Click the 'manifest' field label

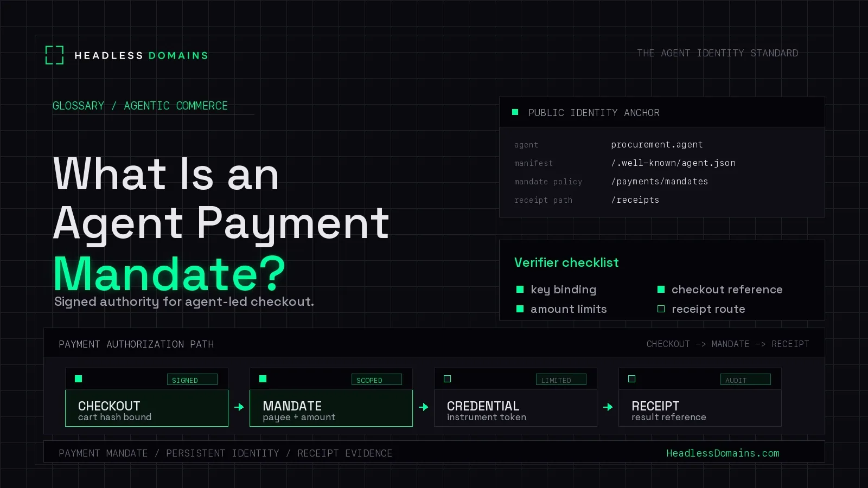coord(533,163)
